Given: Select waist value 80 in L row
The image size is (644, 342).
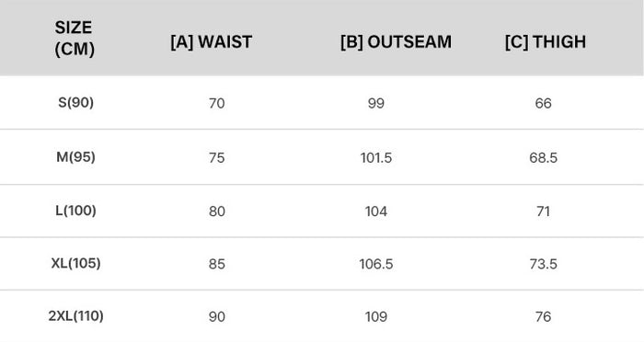Looking at the screenshot, I should (x=217, y=211).
